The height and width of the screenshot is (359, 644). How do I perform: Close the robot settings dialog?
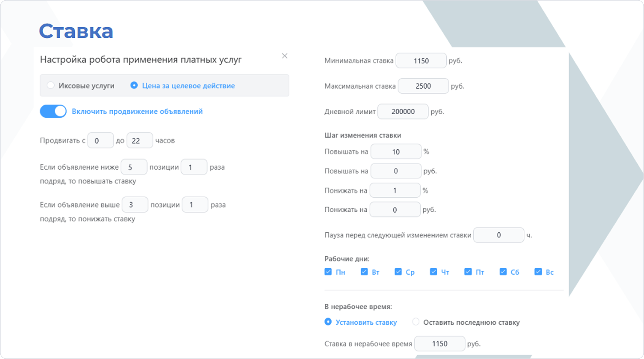285,56
